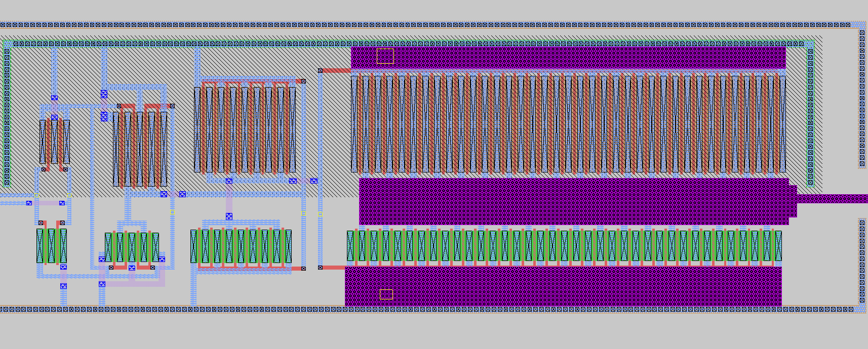
Task: Select thin purple strip extending to right edge
Action: [833, 199]
